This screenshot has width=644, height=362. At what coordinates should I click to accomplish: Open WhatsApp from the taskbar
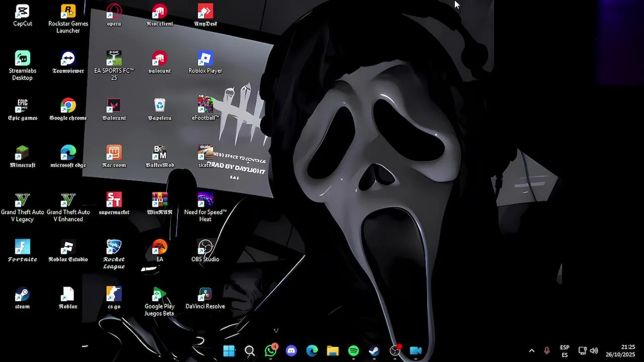click(x=271, y=351)
